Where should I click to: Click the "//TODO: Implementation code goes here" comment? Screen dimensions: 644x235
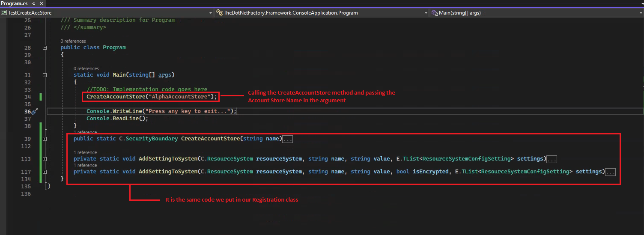click(x=147, y=89)
